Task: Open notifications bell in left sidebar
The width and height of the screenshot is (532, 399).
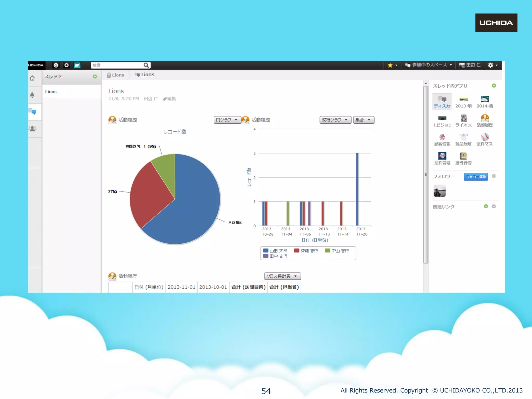Action: 32,95
